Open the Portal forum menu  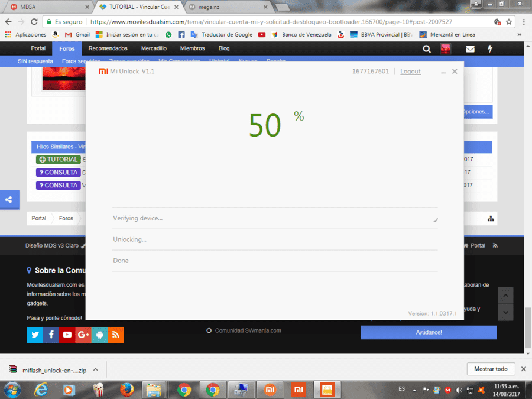point(38,48)
